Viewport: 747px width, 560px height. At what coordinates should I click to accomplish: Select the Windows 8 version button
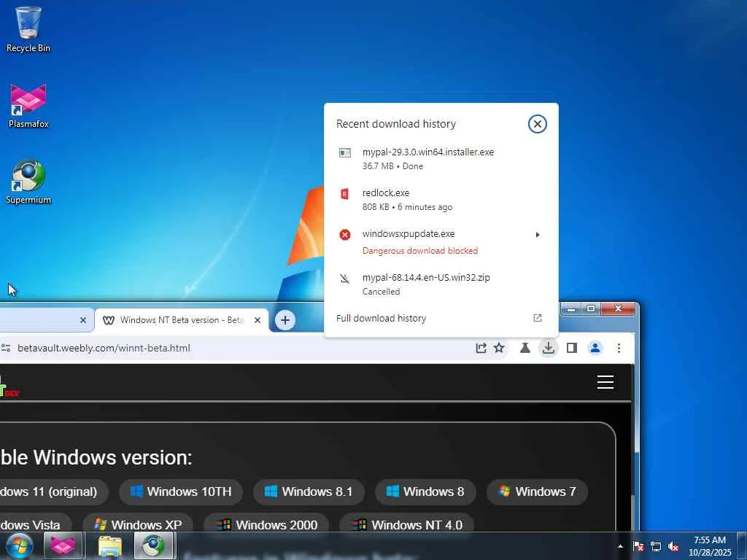[425, 491]
